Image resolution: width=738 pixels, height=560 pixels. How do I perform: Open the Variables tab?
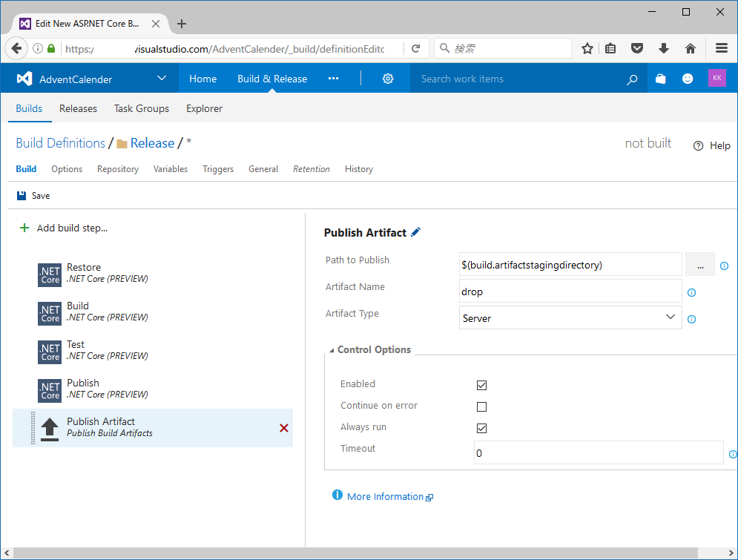[171, 169]
